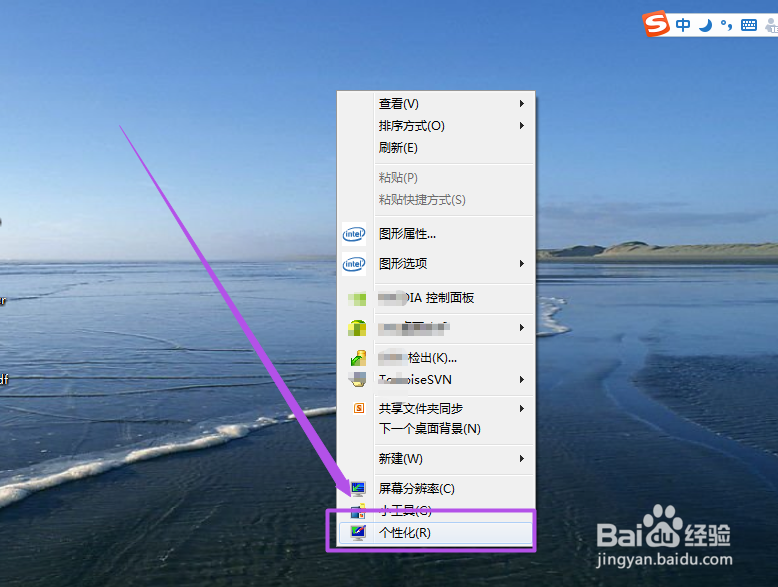Open the 图形选项 submenu
This screenshot has height=587, width=778.
(436, 263)
